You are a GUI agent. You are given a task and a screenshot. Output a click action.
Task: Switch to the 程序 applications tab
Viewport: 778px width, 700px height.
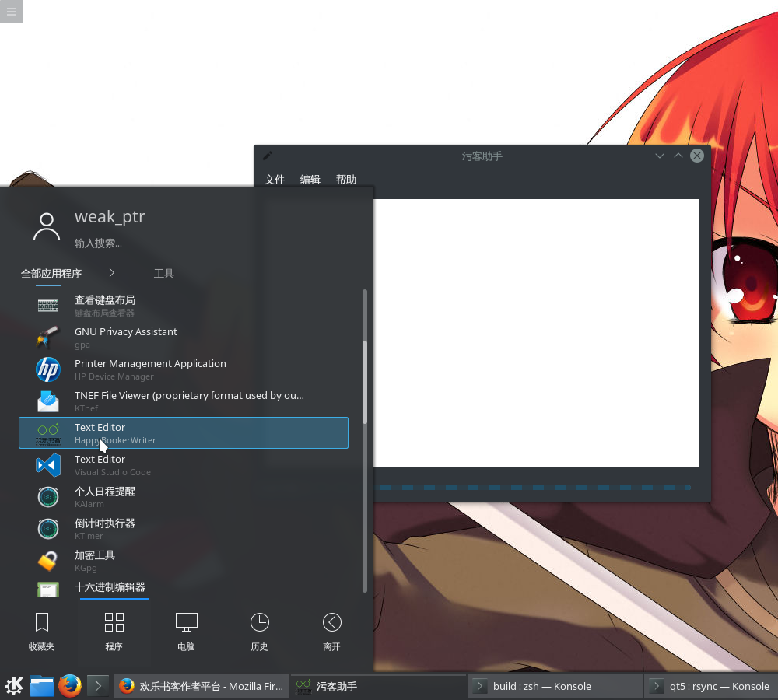114,631
